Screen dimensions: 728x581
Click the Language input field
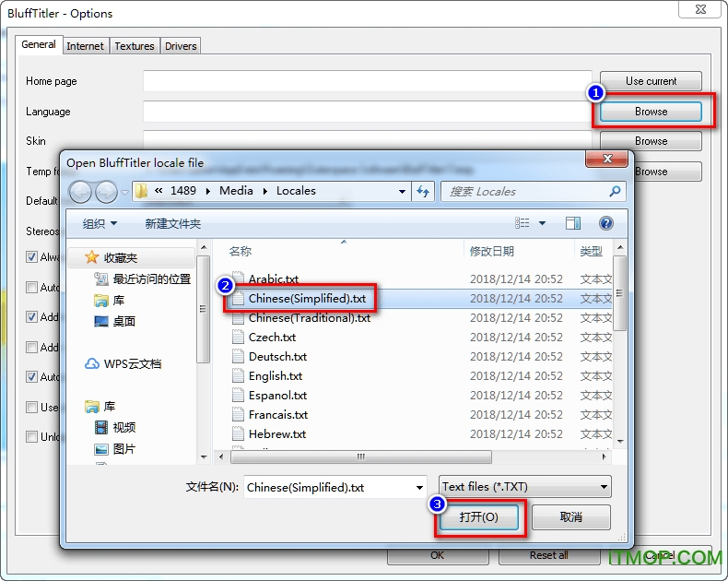coord(368,112)
